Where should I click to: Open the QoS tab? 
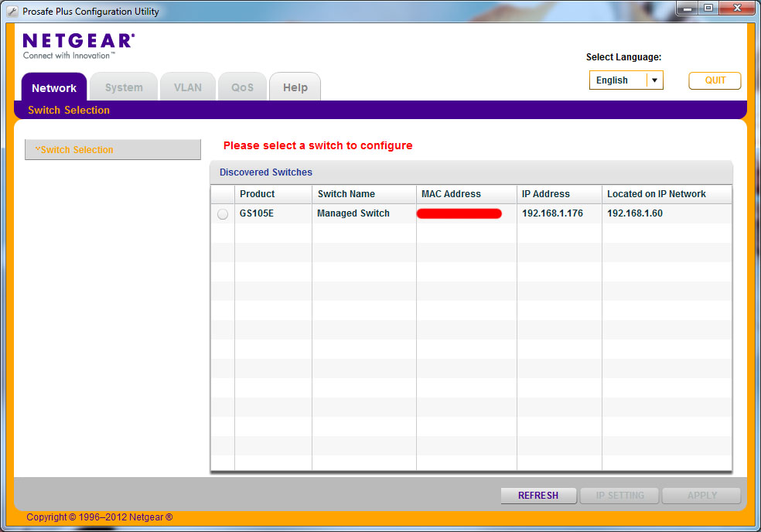tap(242, 87)
